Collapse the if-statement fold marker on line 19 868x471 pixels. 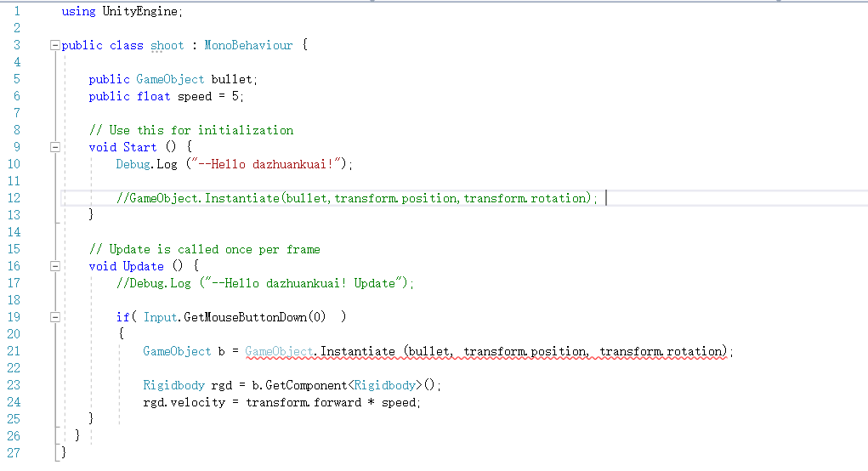click(54, 317)
